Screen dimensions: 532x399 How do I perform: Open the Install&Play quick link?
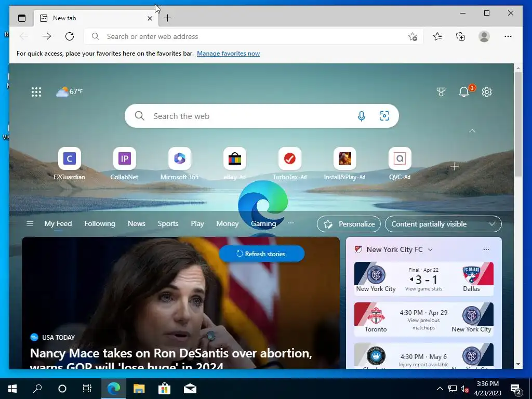click(345, 164)
